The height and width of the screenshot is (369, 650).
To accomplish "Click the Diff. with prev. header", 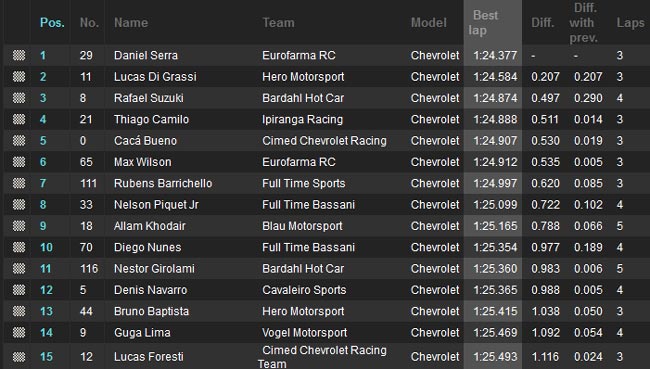I will pyautogui.click(x=584, y=23).
